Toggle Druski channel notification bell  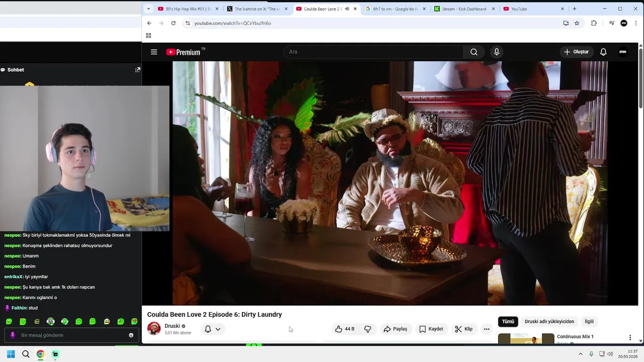[208, 329]
